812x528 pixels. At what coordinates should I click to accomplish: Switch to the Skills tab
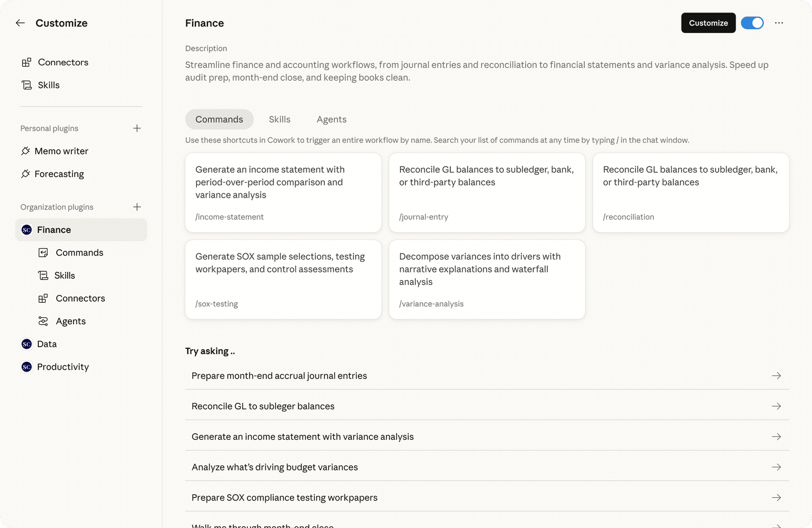pyautogui.click(x=279, y=120)
